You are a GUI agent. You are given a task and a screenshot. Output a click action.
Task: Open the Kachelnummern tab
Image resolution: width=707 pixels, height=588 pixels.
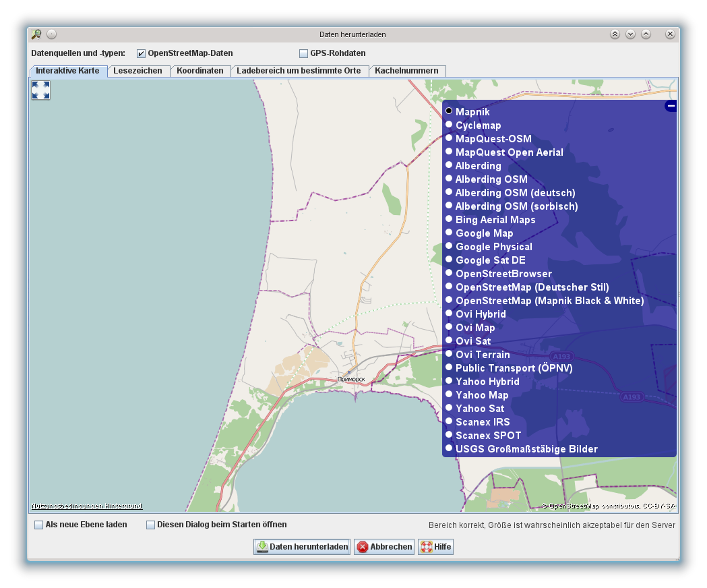[406, 71]
